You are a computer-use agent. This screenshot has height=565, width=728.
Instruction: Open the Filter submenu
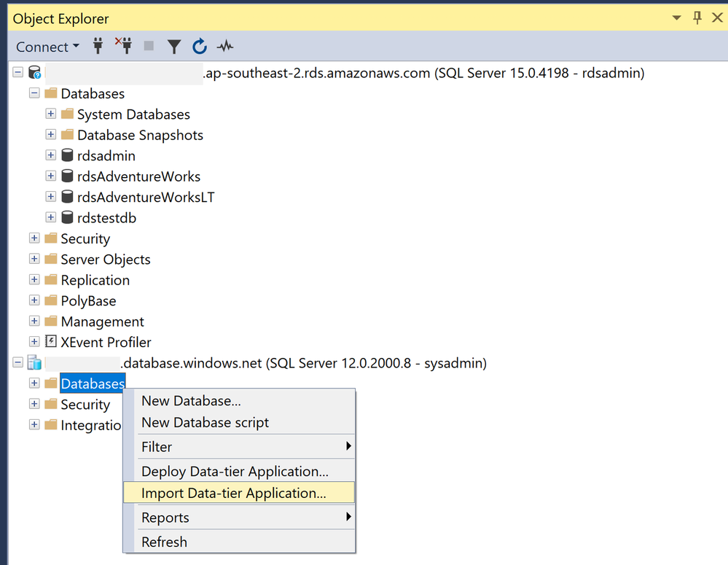[x=239, y=446]
